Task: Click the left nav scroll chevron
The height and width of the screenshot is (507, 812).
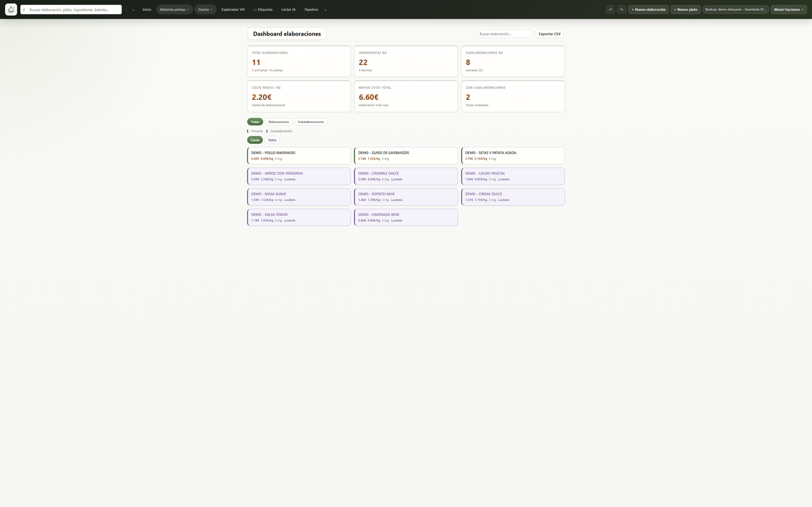Action: (133, 10)
